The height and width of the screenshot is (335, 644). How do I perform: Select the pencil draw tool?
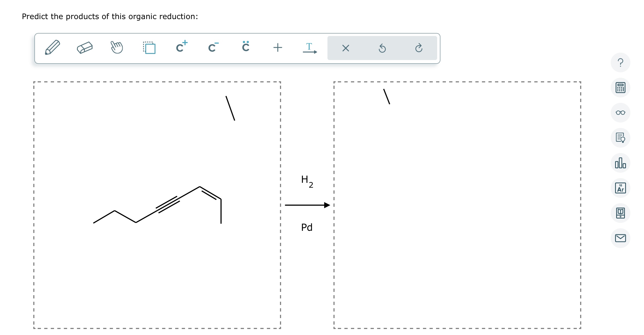[52, 48]
